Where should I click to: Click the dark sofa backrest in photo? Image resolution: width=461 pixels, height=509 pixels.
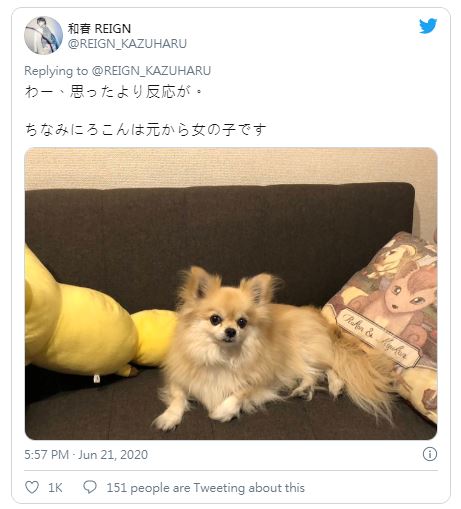pyautogui.click(x=220, y=233)
